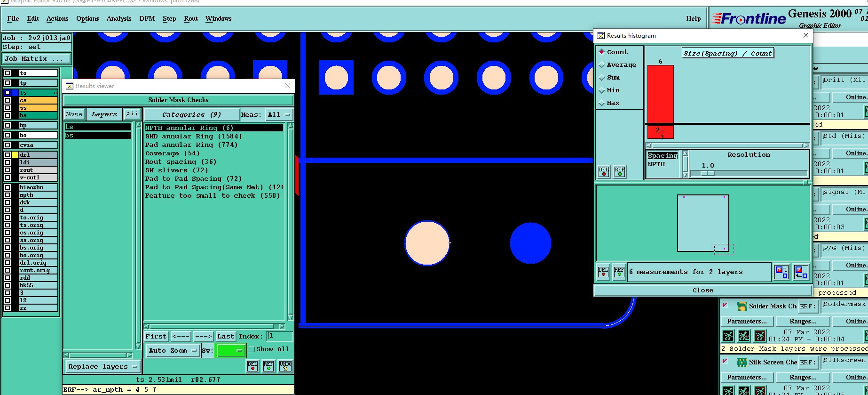Click the First navigation button
This screenshot has width=868, height=395.
156,337
